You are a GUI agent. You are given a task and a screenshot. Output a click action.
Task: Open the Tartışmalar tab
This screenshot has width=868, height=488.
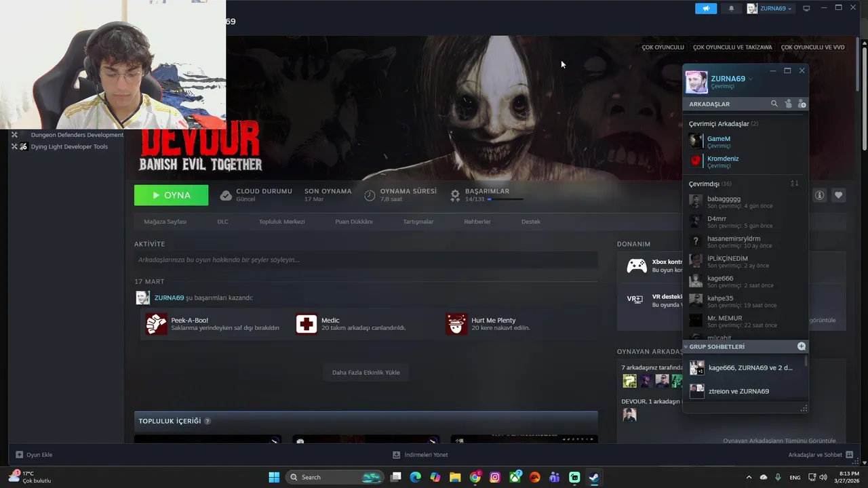418,222
